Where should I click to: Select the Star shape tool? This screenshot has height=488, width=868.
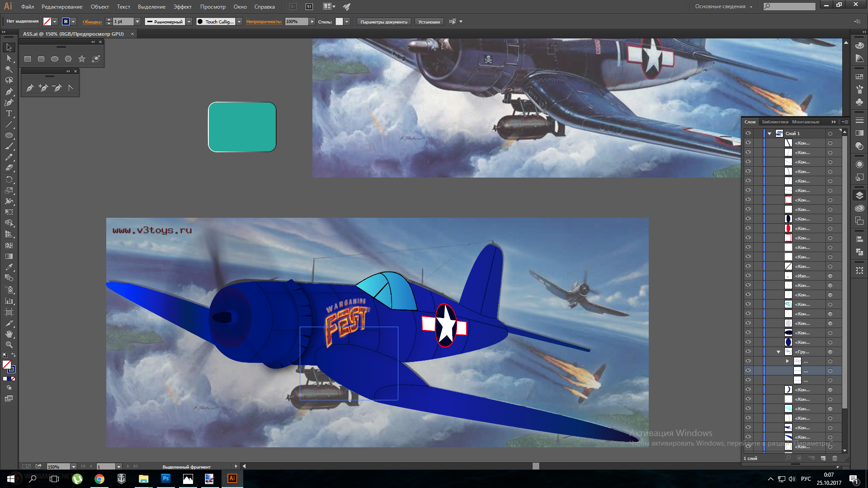coord(82,59)
